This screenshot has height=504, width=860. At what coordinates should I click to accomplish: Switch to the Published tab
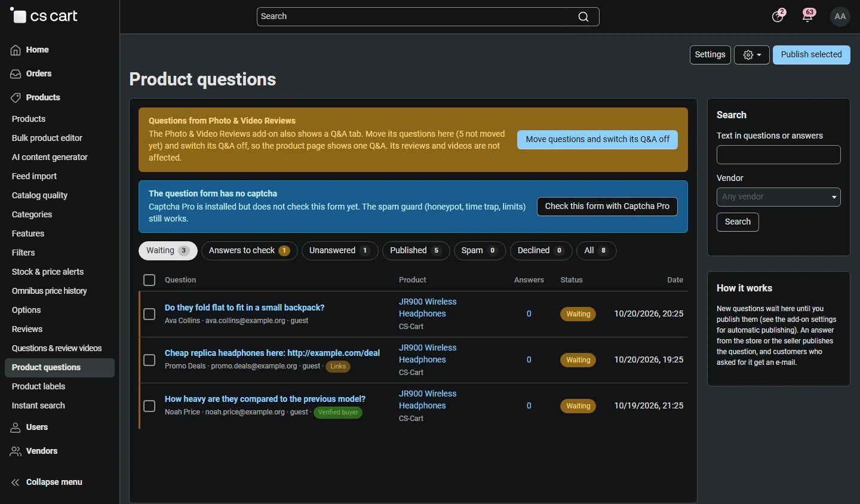point(416,251)
